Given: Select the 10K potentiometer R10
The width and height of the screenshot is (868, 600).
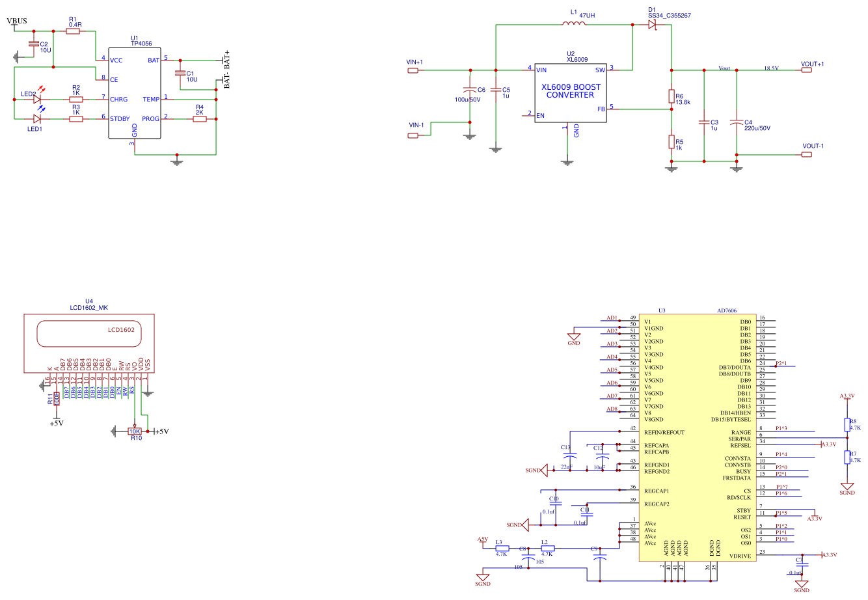Looking at the screenshot, I should click(135, 431).
